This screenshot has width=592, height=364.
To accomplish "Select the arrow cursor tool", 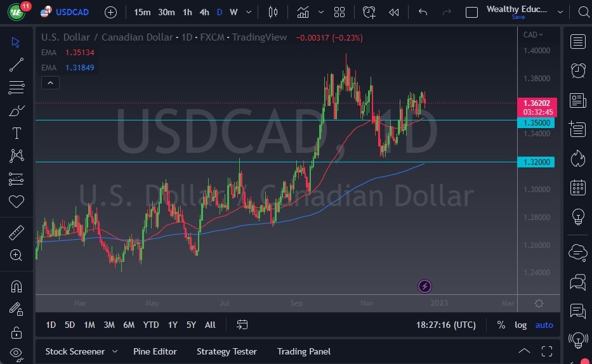I will tap(15, 42).
